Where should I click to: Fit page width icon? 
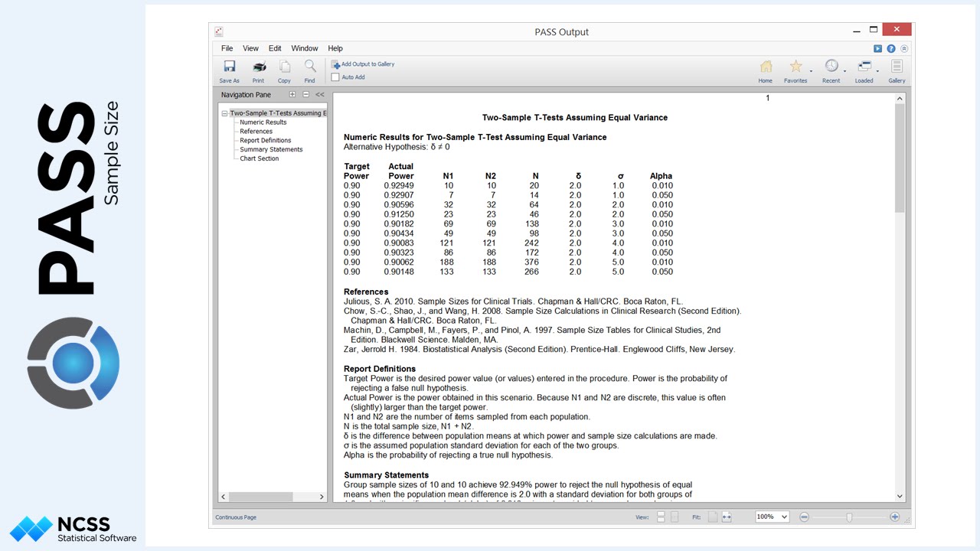tap(727, 517)
